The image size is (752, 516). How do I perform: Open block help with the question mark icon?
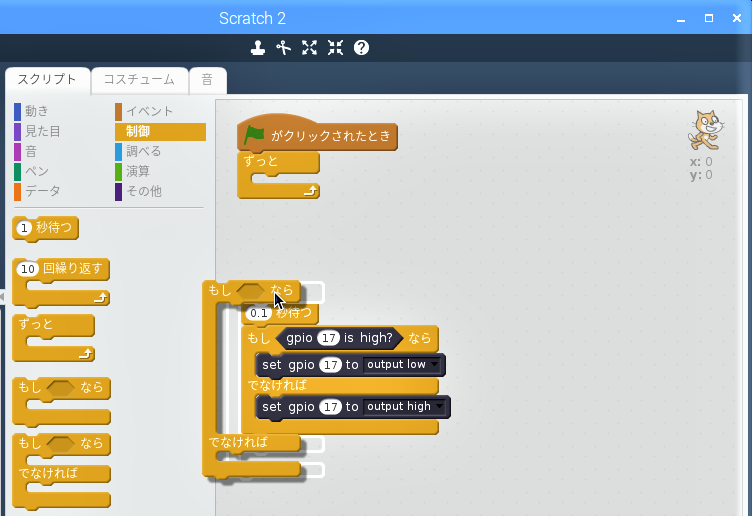(x=362, y=48)
